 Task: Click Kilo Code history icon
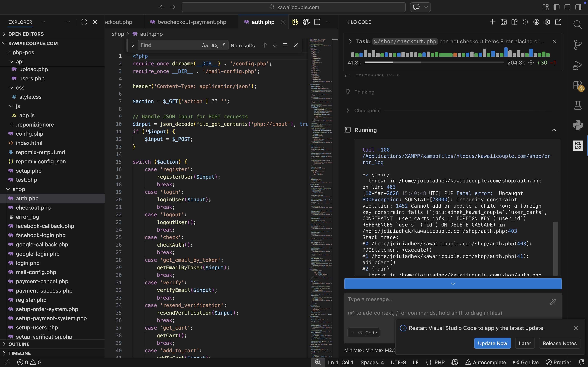pos(525,22)
